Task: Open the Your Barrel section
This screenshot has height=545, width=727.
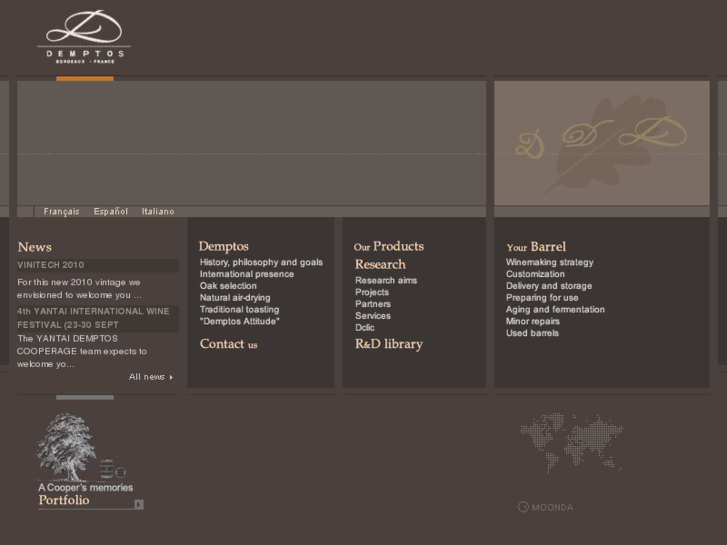Action: pyautogui.click(x=536, y=247)
